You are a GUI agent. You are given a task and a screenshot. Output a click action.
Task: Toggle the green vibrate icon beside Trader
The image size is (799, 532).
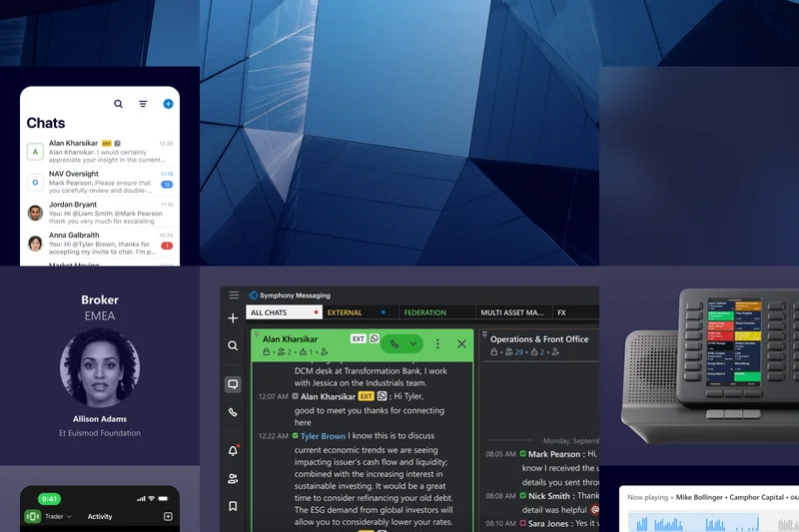click(32, 516)
